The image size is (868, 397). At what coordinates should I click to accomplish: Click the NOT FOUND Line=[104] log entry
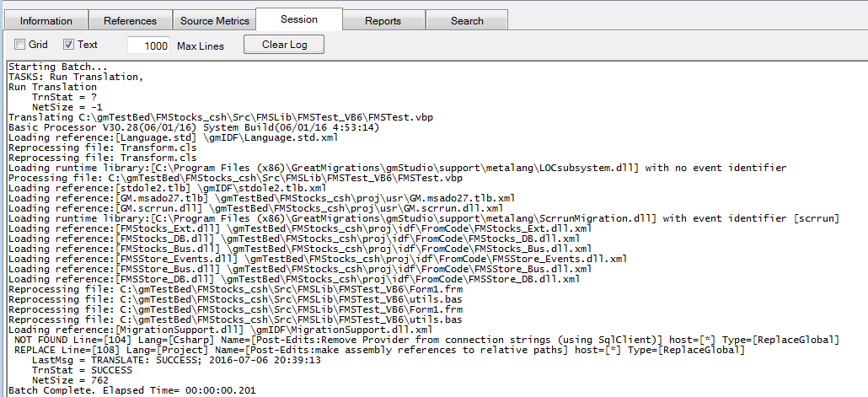point(426,340)
